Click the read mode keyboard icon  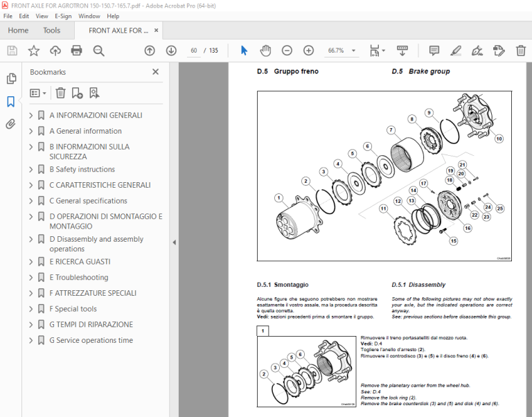402,51
